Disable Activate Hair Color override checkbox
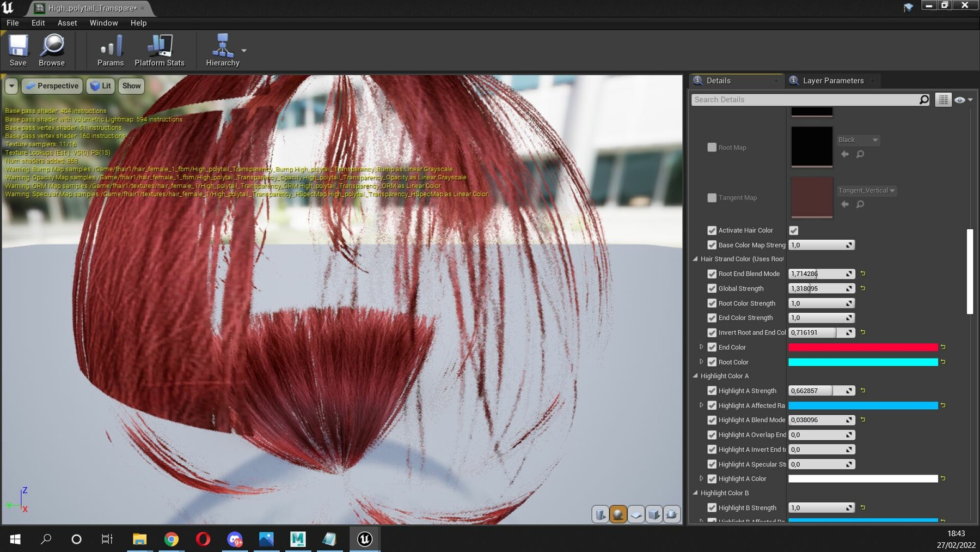Viewport: 980px width, 552px height. 712,230
